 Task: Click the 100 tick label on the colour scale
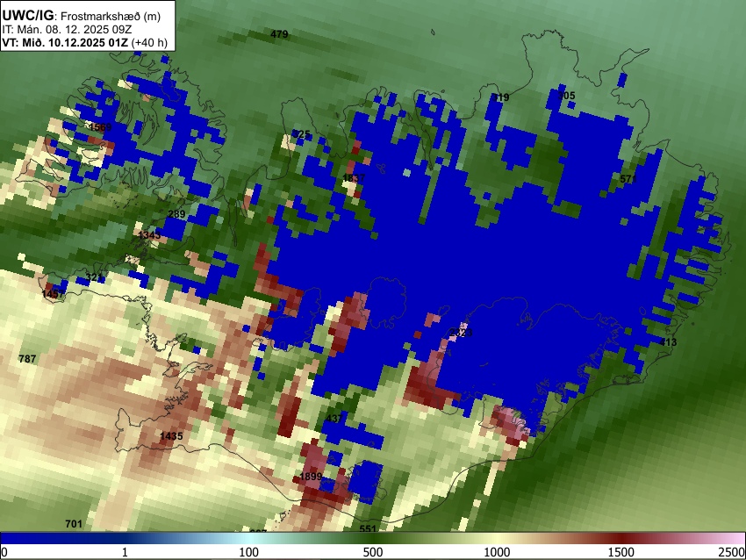(248, 552)
